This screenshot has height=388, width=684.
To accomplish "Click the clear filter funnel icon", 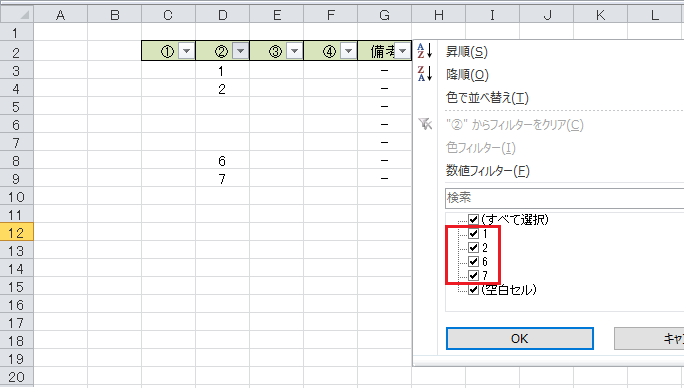I will click(425, 124).
